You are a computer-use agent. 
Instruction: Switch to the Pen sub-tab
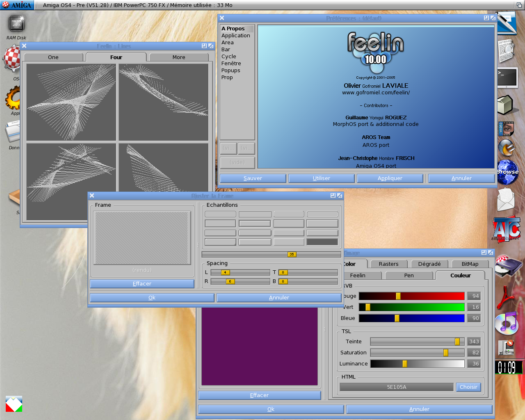coord(409,276)
